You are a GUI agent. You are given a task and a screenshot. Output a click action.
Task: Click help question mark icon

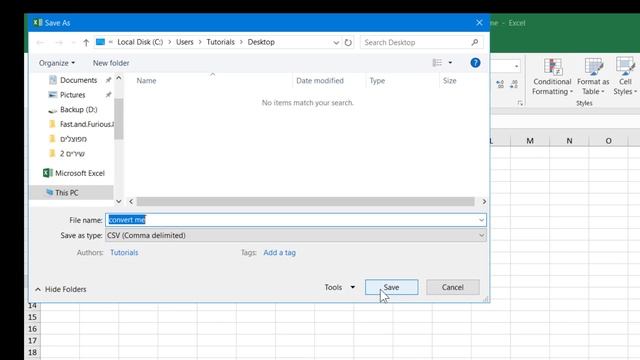click(x=475, y=62)
